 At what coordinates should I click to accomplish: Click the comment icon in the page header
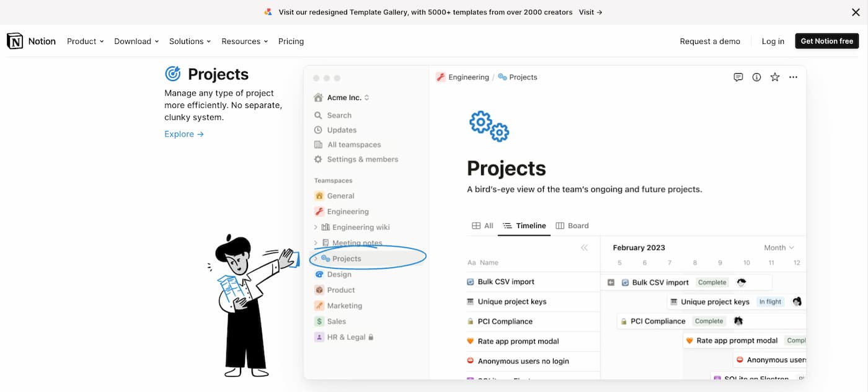pos(738,77)
